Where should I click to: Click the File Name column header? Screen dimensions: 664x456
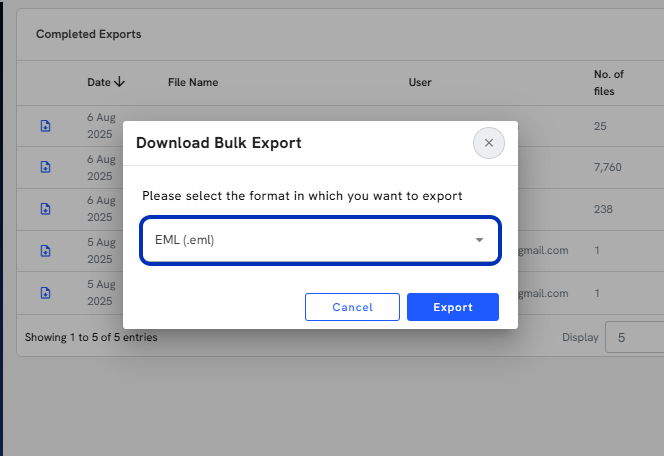[193, 82]
